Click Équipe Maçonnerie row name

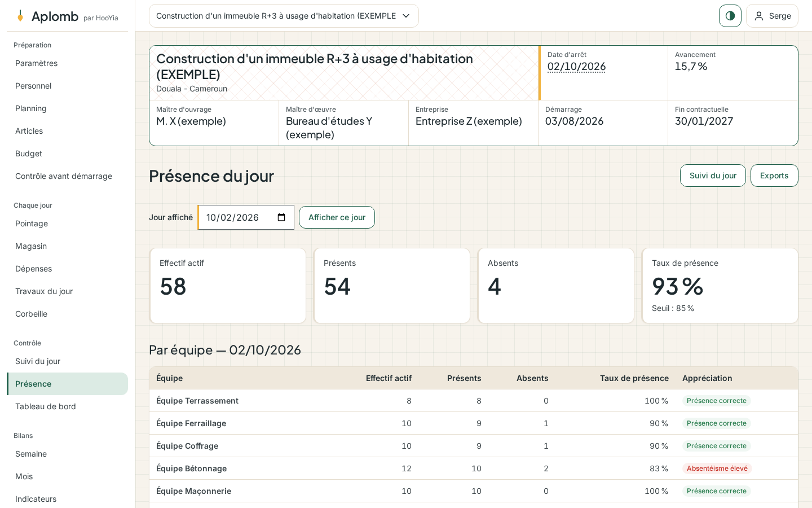(x=193, y=491)
